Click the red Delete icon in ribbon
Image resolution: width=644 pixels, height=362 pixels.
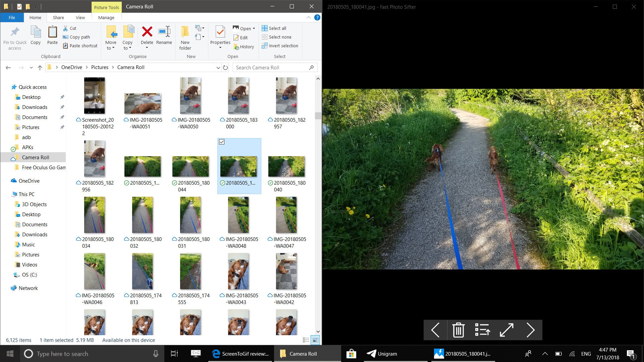tap(147, 32)
